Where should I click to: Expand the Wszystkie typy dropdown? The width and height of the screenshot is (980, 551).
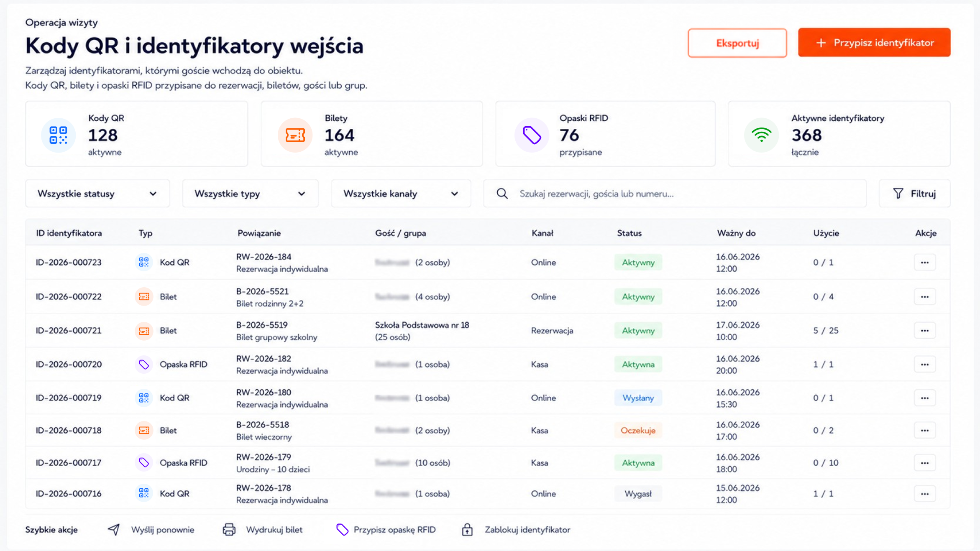[250, 194]
